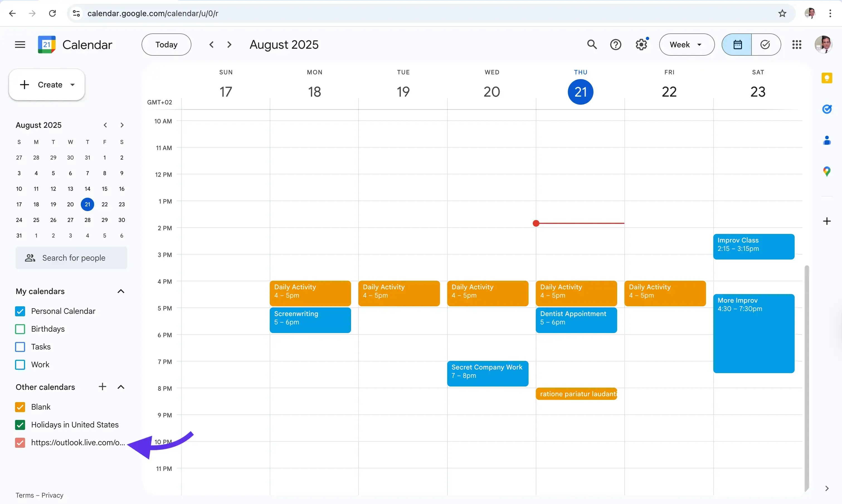
Task: Click the Today button
Action: pos(166,45)
